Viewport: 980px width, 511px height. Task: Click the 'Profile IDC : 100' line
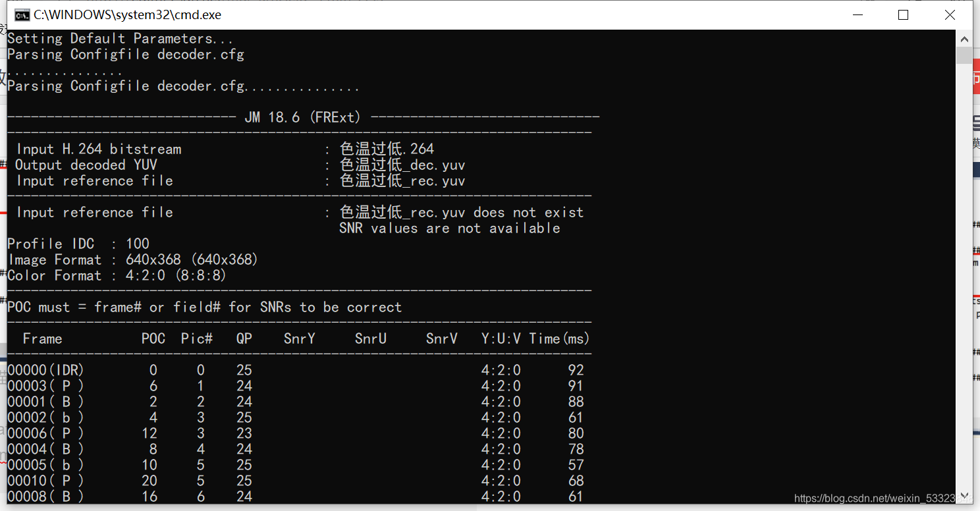(x=78, y=244)
